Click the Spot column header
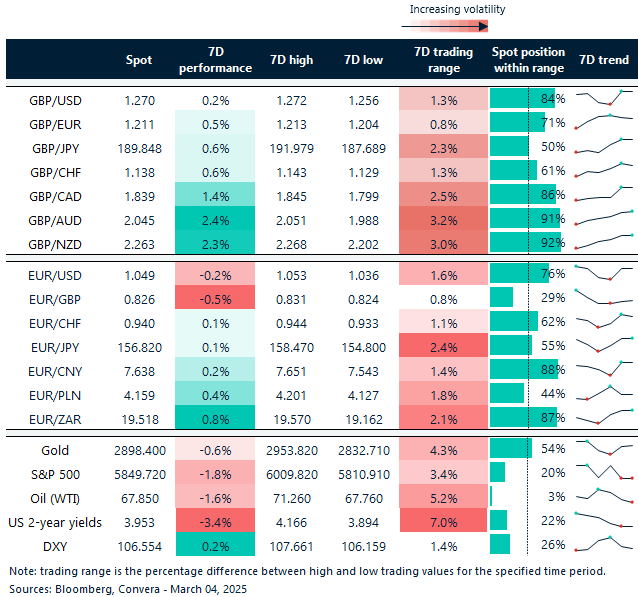This screenshot has width=638, height=597. 139,60
